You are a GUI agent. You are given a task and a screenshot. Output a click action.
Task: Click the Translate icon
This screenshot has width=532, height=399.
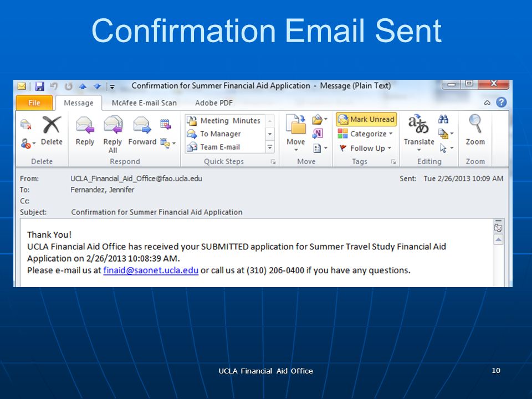click(x=419, y=134)
